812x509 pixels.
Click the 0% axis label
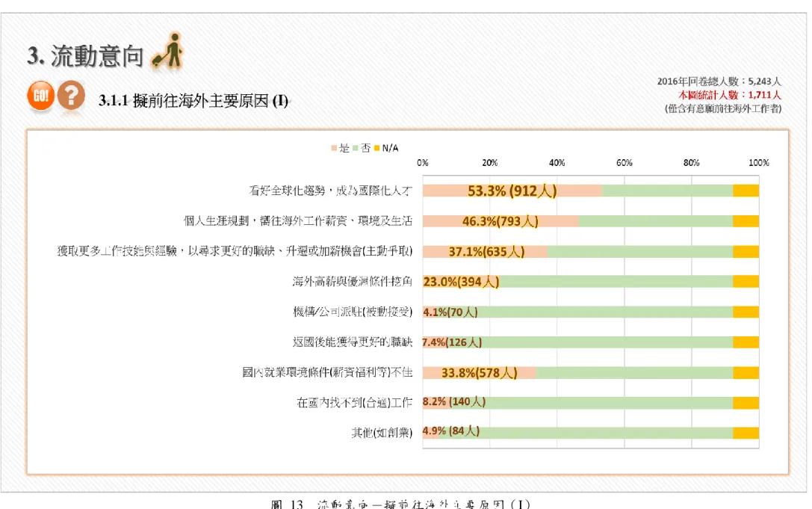(423, 163)
